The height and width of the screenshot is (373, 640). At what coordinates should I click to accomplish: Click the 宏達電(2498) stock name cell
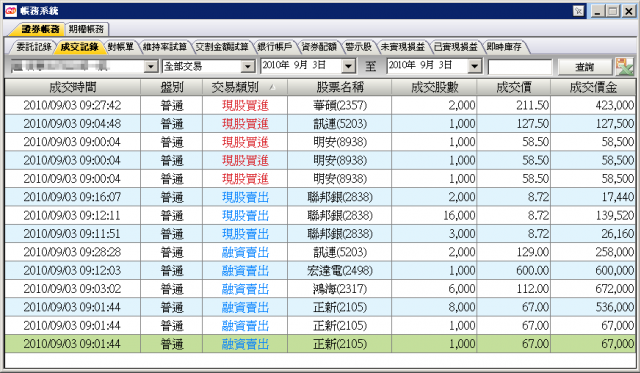pyautogui.click(x=340, y=271)
